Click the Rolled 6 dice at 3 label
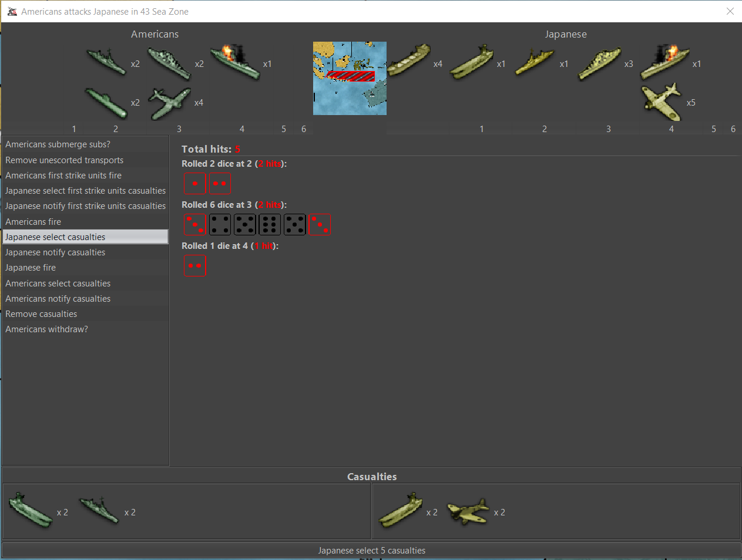 pyautogui.click(x=234, y=205)
